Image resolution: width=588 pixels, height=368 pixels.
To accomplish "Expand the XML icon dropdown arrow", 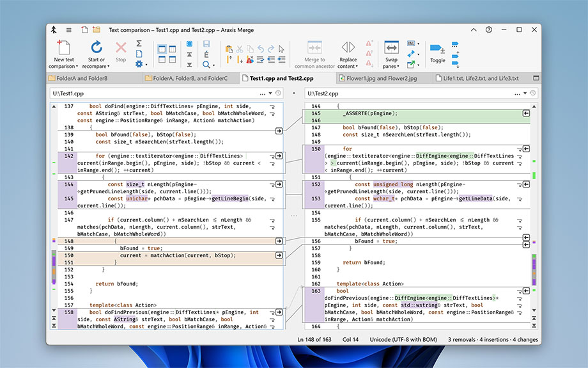I will [419, 44].
